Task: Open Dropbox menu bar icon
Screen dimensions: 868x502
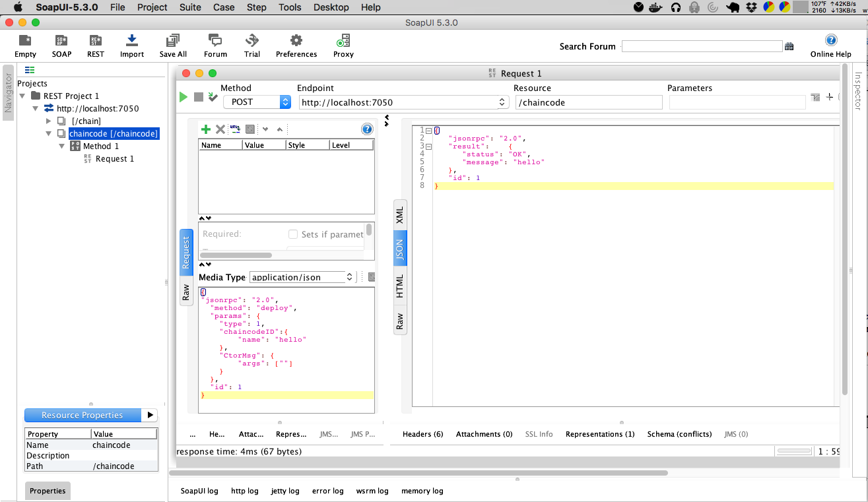Action: tap(751, 7)
